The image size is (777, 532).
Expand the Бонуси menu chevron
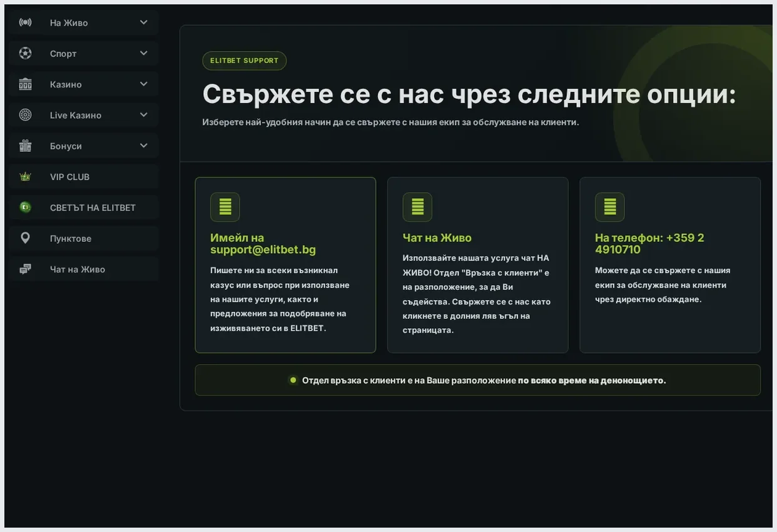coord(144,146)
